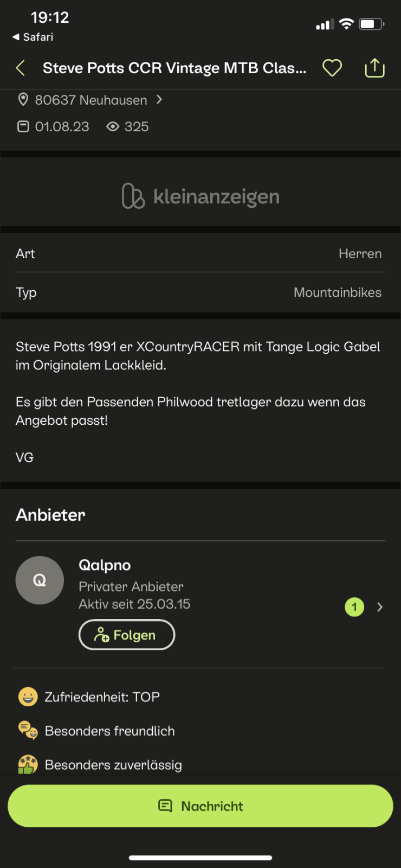Viewport: 401px width, 868px height.
Task: Return to Safari via status bar
Action: pos(33,37)
